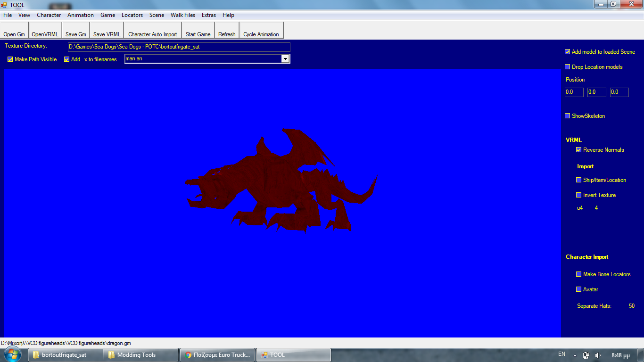
Task: Click the first Position value field
Action: [574, 92]
